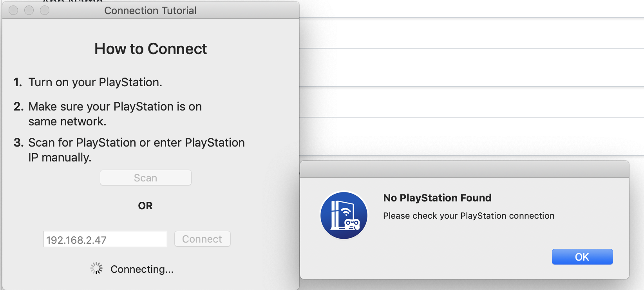Click the Connecting... status text
This screenshot has width=644, height=290.
(142, 269)
